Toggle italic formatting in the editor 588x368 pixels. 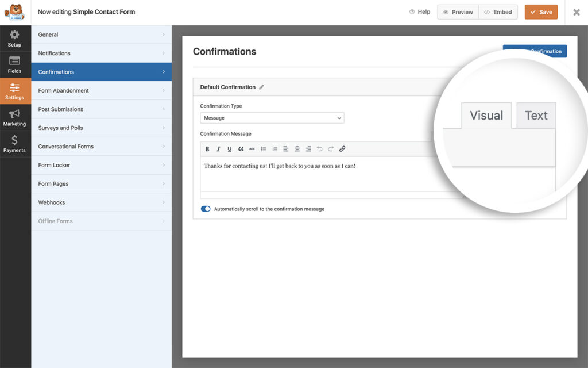[x=218, y=148]
